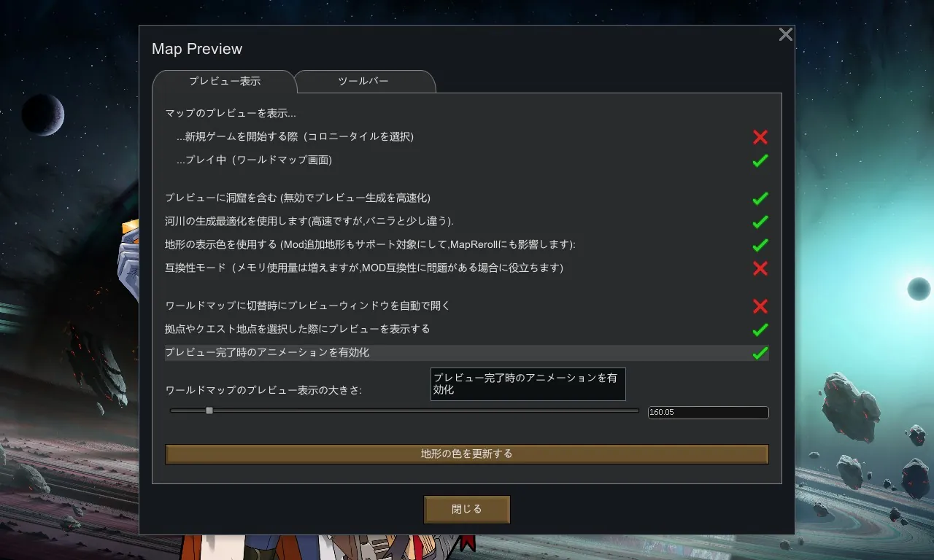Toggle preview on settlement/quest site selection checkmark
This screenshot has height=560, width=934.
pyautogui.click(x=760, y=330)
